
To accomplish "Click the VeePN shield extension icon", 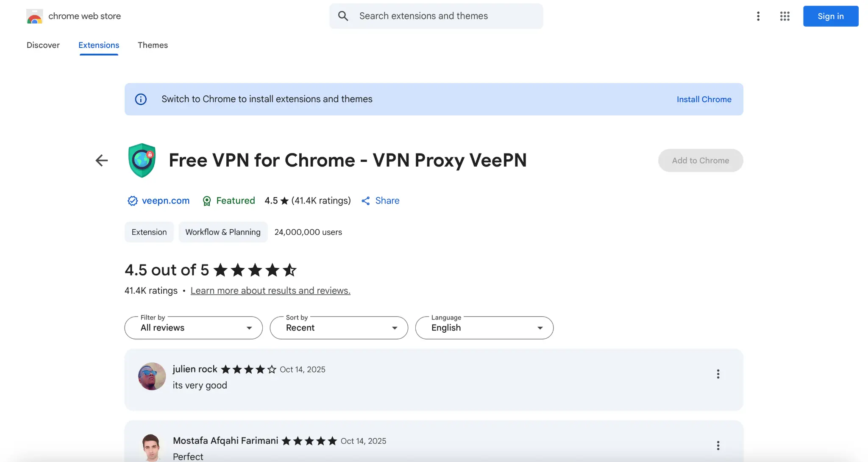I will click(142, 161).
